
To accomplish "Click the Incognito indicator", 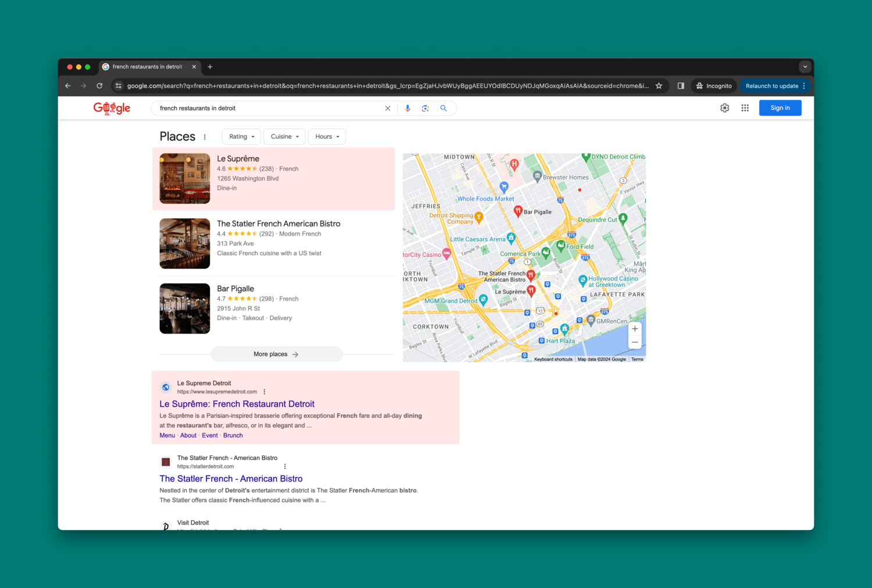I will click(x=714, y=86).
